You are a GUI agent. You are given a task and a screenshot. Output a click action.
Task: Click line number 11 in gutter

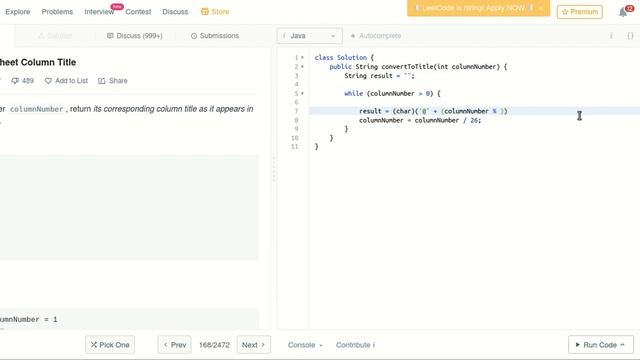pos(295,147)
